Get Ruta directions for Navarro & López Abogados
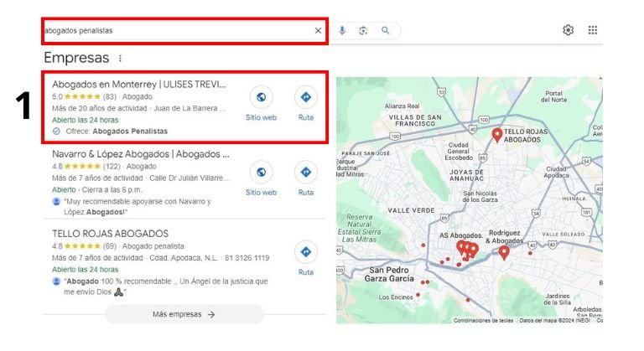This screenshot has height=351, width=644. coord(305,172)
